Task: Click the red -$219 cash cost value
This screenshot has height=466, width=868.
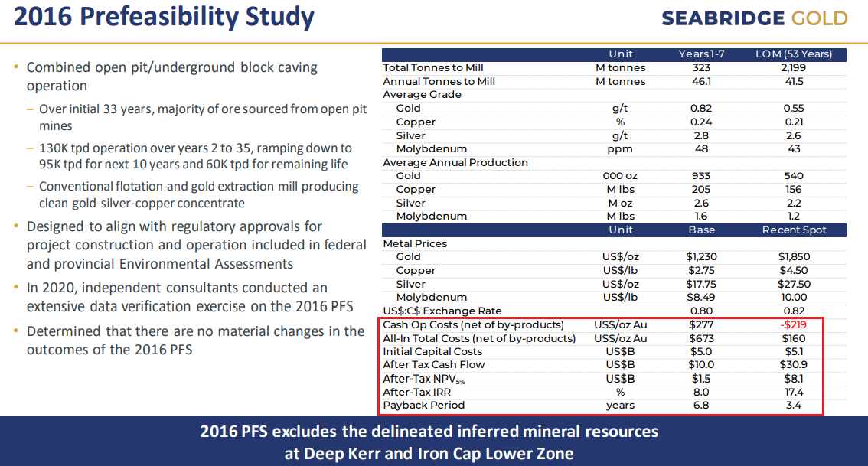Action: [794, 325]
